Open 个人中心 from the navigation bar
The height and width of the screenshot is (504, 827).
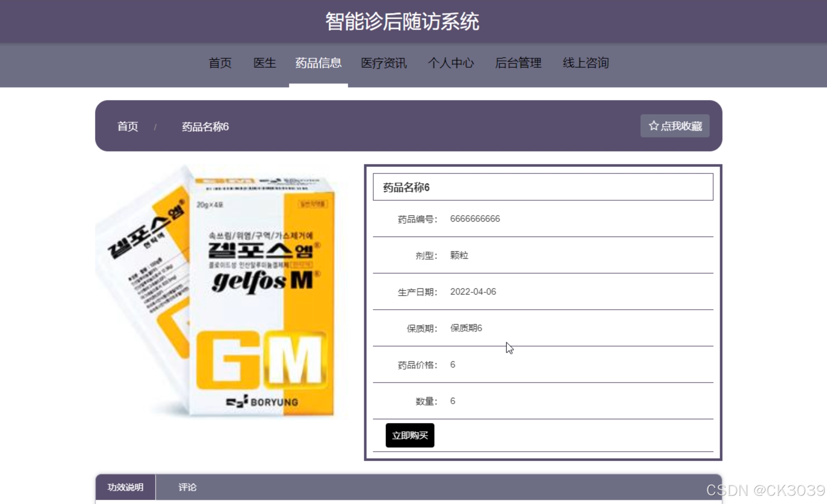pyautogui.click(x=451, y=63)
